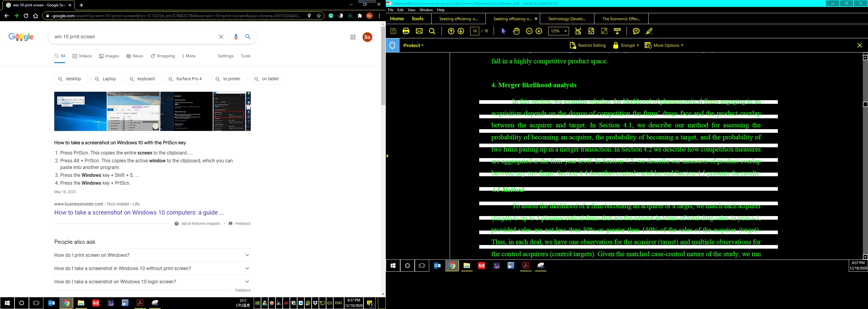Go to previous page up-arrow in Acrobat
The image size is (868, 309).
coord(451,31)
